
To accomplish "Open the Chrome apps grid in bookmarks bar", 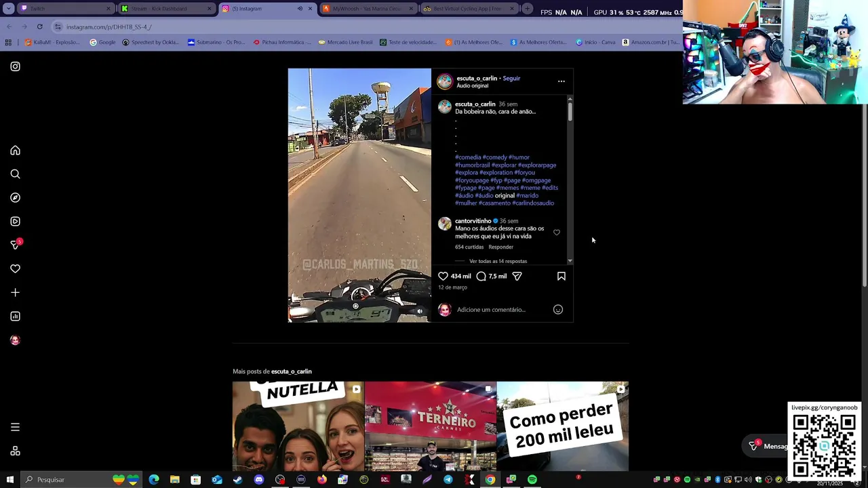I will [x=8, y=42].
